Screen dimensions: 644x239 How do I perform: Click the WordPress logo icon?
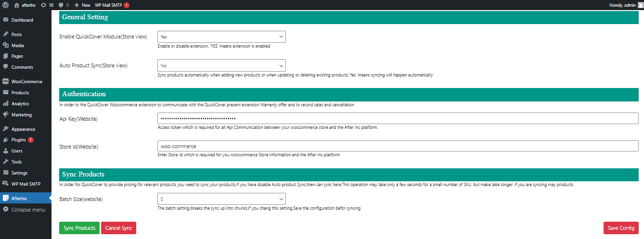[5, 5]
